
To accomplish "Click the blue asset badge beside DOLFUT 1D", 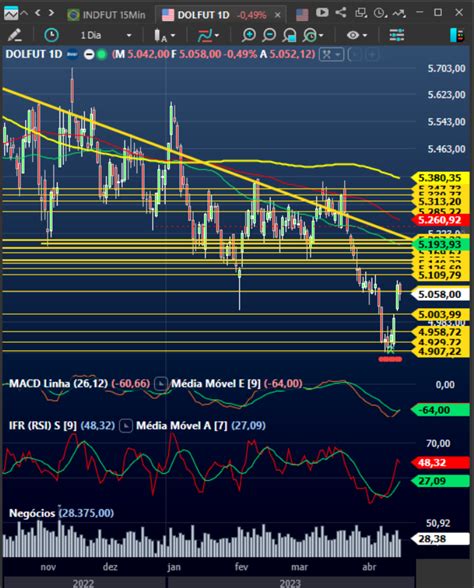I will pos(72,54).
